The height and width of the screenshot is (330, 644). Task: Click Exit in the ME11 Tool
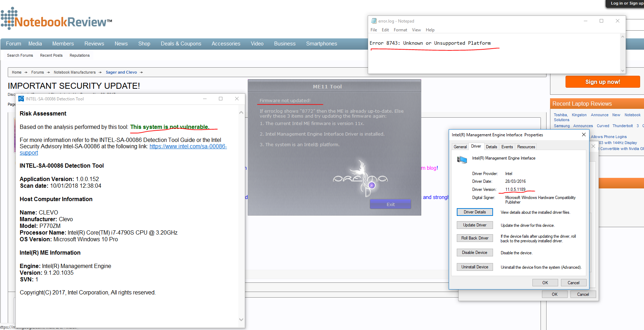pyautogui.click(x=390, y=204)
